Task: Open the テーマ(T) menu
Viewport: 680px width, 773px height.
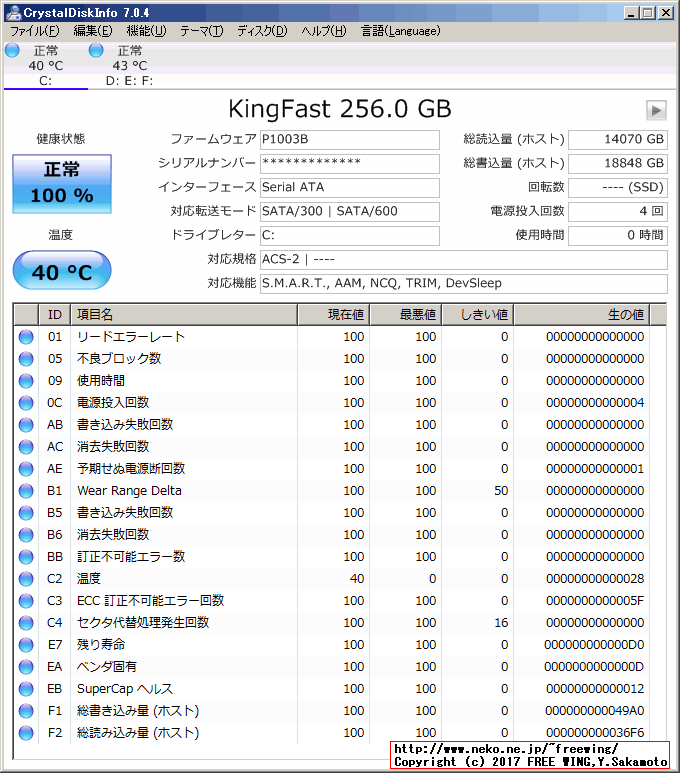Action: 202,31
